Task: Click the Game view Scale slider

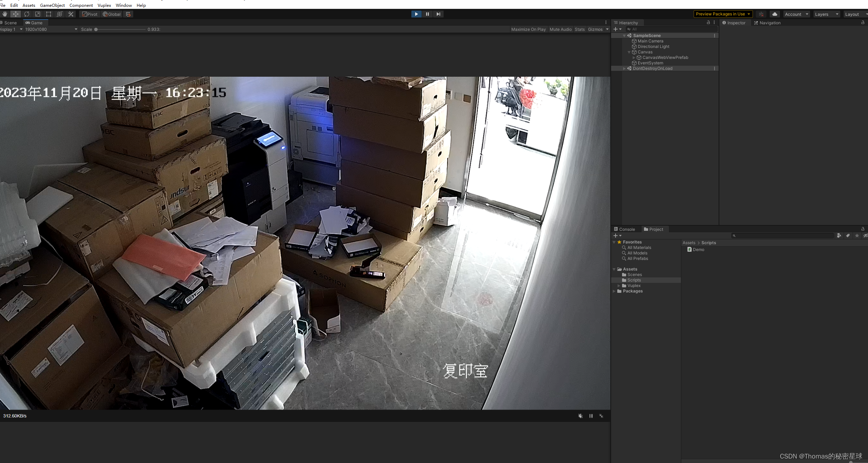Action: [x=120, y=29]
